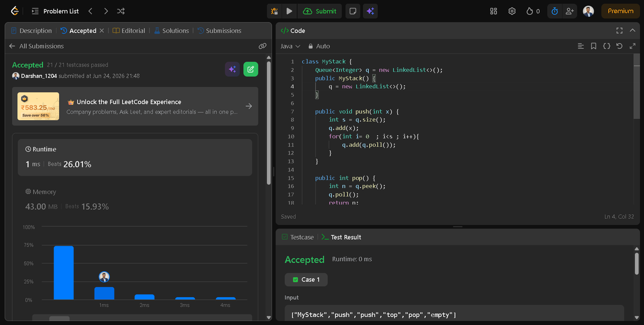Screen dimensions: 644x325
Task: Click the chart horizontal range slider handle
Action: coord(60,318)
